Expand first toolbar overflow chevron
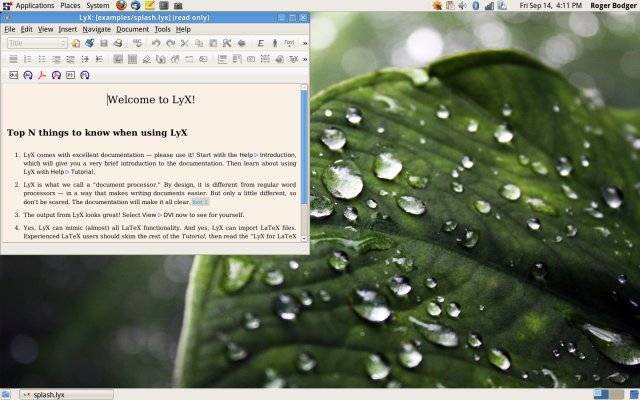The image size is (640, 400). 305,43
